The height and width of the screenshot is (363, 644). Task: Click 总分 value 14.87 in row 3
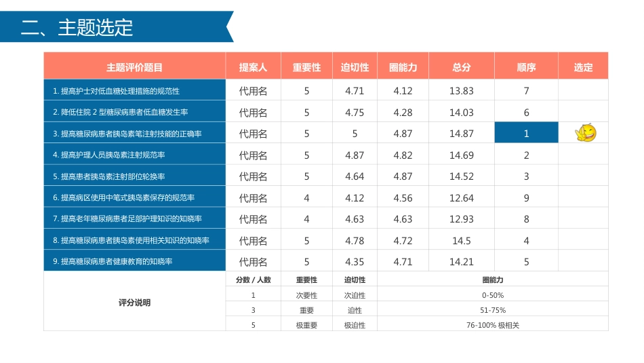[x=461, y=134]
